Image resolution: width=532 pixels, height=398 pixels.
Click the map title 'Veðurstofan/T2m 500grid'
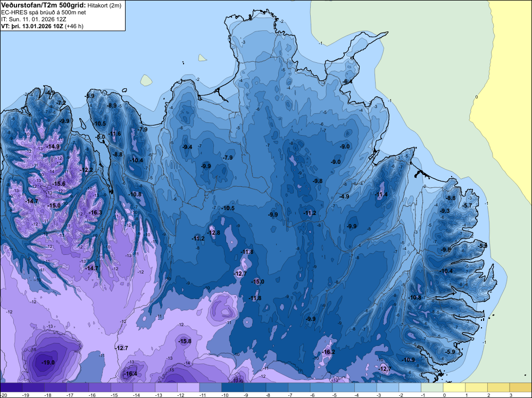tap(43, 5)
